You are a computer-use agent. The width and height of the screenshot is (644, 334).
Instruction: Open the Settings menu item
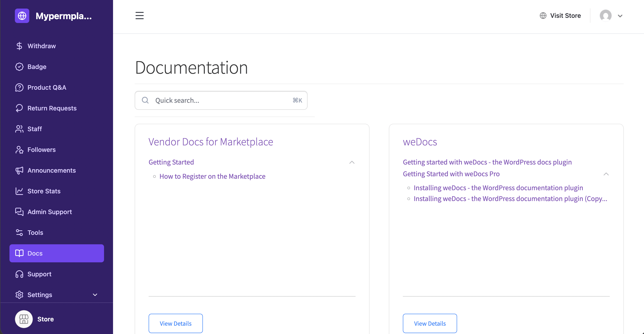click(x=57, y=295)
